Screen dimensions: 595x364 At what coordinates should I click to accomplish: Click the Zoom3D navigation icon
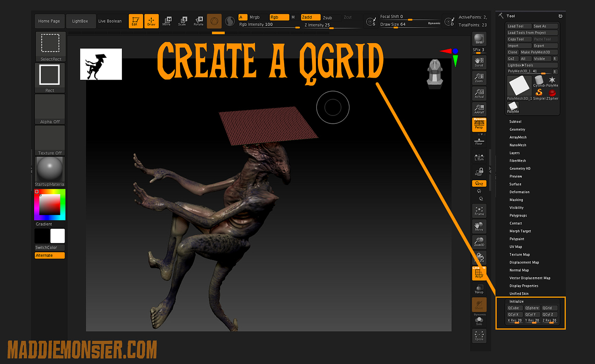(x=479, y=242)
